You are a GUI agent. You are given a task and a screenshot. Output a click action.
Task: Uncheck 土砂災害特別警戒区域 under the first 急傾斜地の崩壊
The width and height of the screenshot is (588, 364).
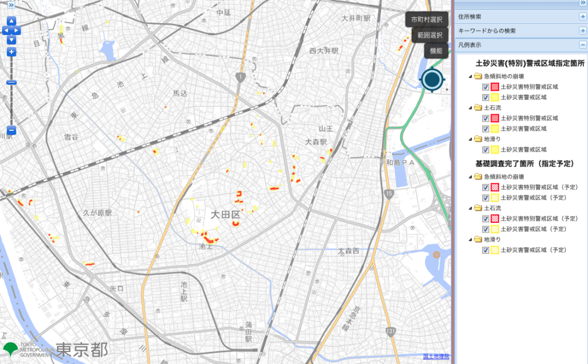coord(486,87)
